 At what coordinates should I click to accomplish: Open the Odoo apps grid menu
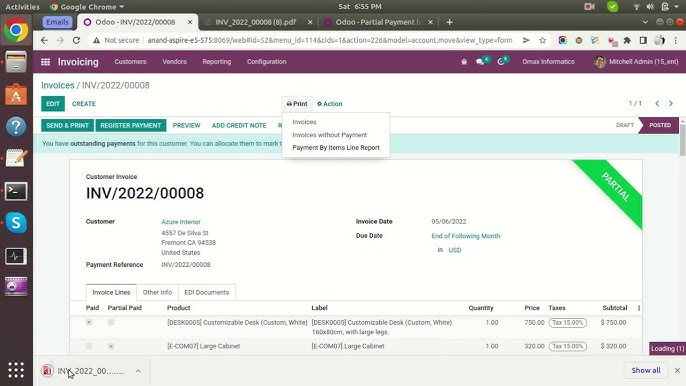(x=46, y=62)
